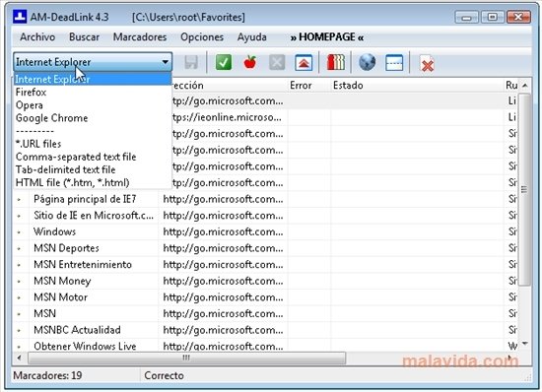Click the vertical scrollbar thumb
542x392 pixels.
[525, 189]
